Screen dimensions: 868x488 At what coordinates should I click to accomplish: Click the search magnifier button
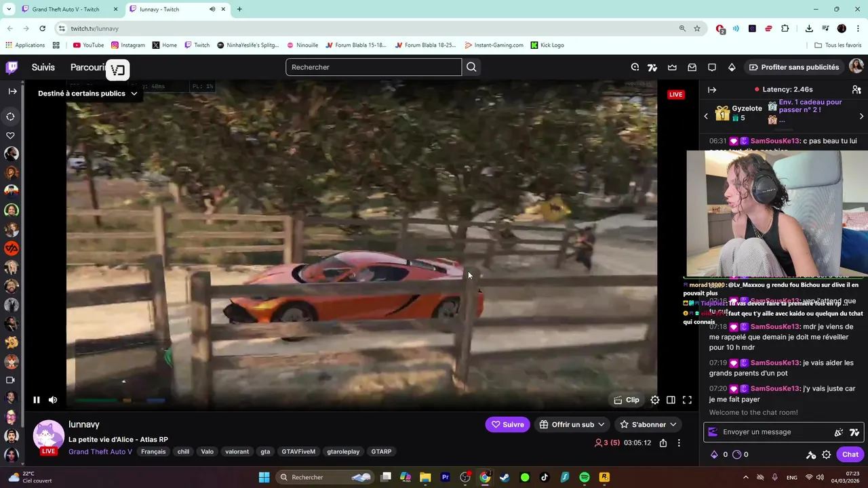pos(471,67)
